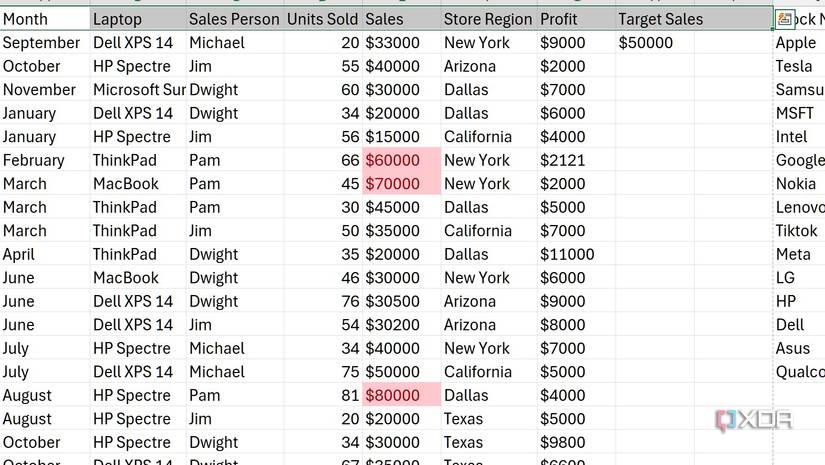Select the $2121 profit cell

click(562, 160)
